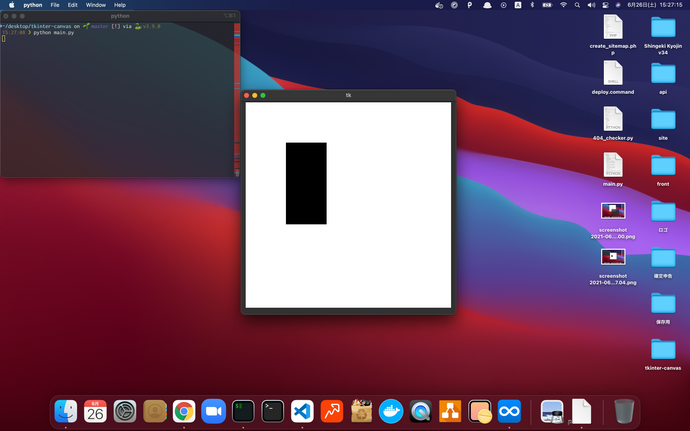Select the tkinter-canvas folder on desktop
690x431 pixels.
(663, 349)
